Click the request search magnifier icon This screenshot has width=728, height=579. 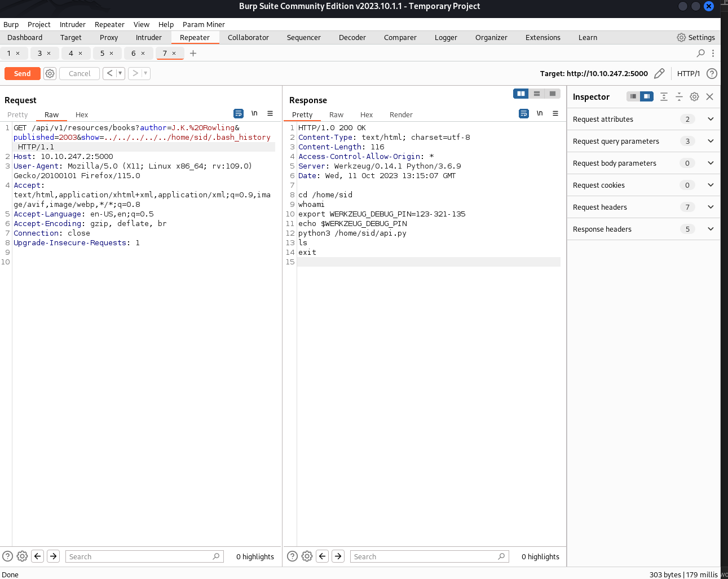tap(216, 556)
